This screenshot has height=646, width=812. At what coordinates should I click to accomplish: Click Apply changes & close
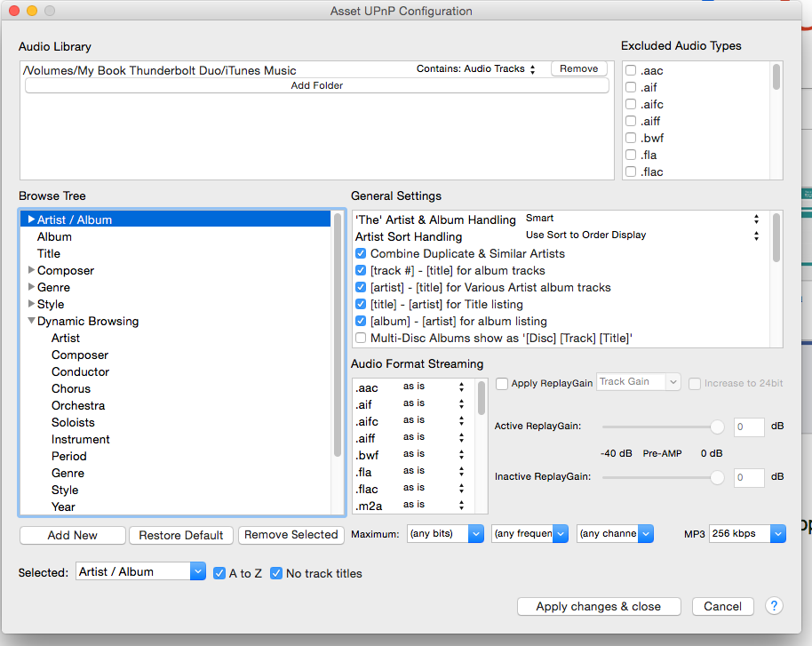coord(599,606)
